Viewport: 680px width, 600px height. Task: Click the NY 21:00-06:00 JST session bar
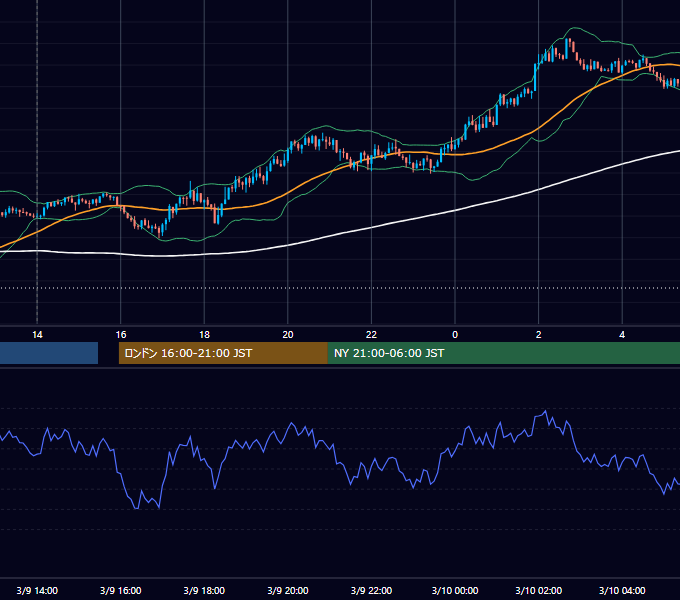pyautogui.click(x=503, y=353)
